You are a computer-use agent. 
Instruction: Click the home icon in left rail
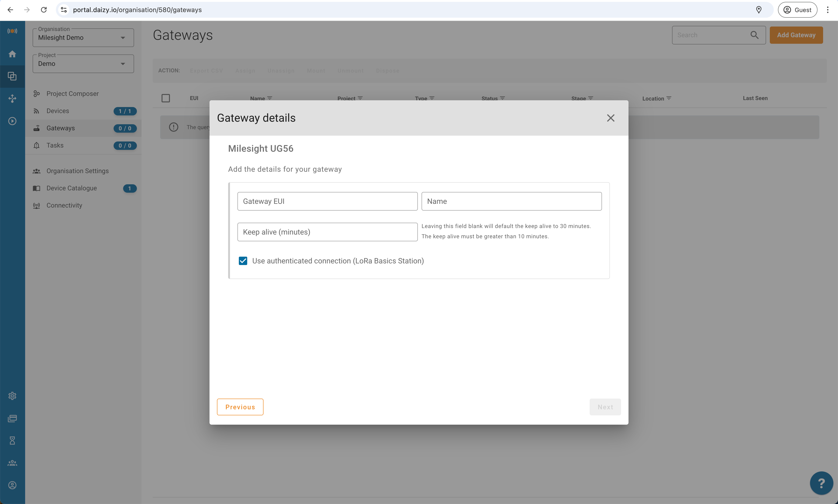click(x=12, y=54)
